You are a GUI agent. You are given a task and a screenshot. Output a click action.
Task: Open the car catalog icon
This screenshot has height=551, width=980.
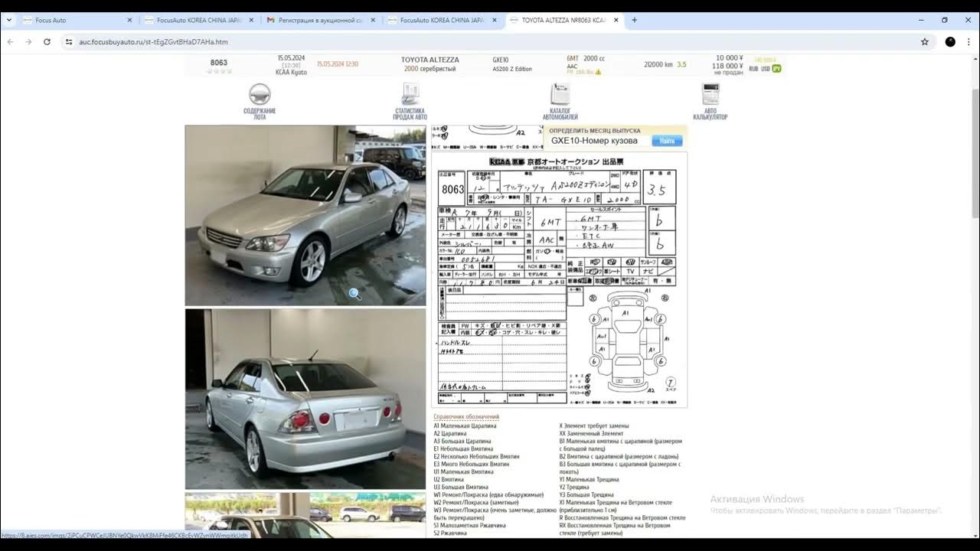[560, 94]
